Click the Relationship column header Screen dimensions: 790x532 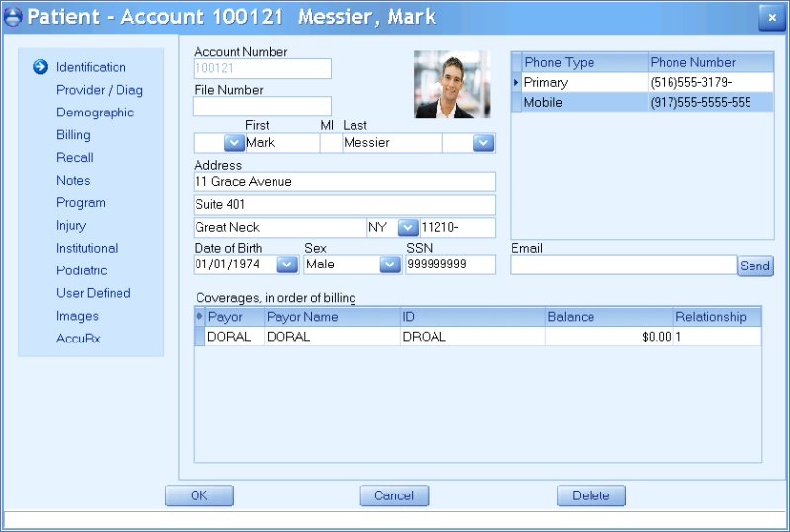(x=718, y=317)
